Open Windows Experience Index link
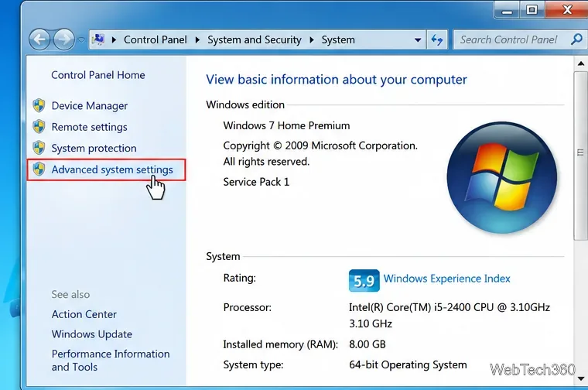The height and width of the screenshot is (390, 588). [x=446, y=279]
